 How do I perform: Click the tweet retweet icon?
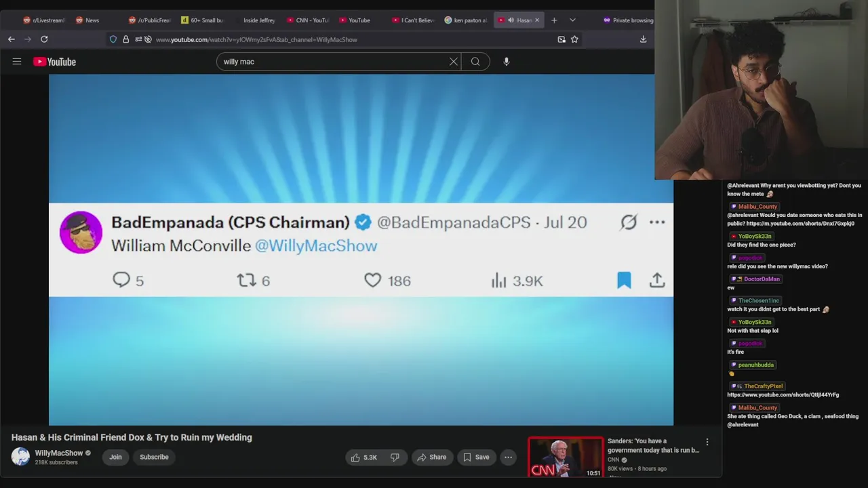(246, 280)
